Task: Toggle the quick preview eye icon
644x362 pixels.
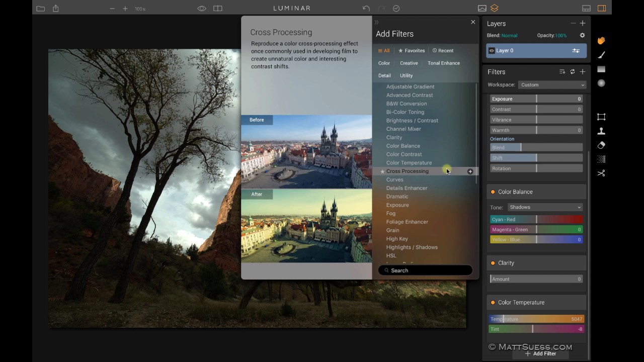Action: 202,9
